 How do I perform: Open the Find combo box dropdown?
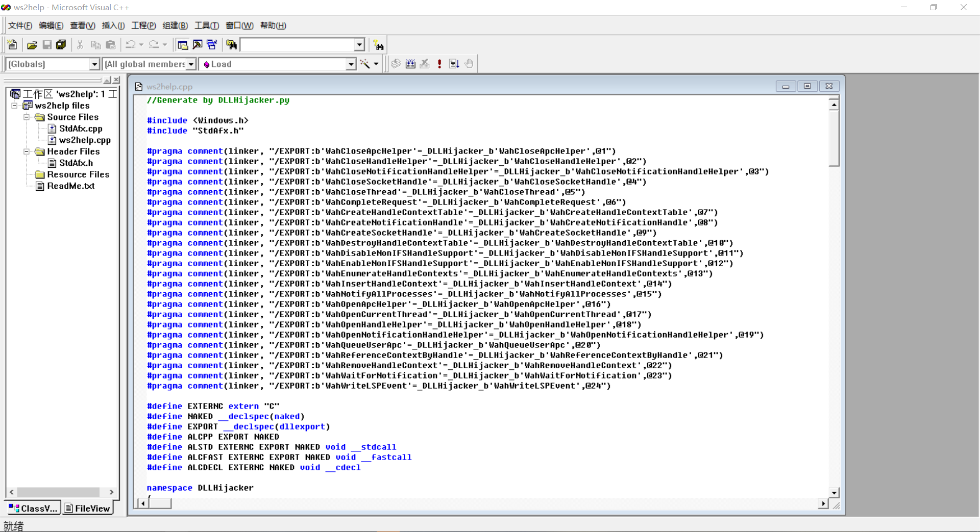tap(359, 45)
